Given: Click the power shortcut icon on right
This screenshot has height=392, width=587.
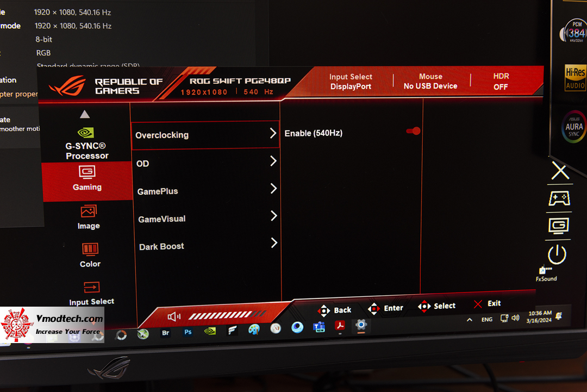Looking at the screenshot, I should [557, 254].
